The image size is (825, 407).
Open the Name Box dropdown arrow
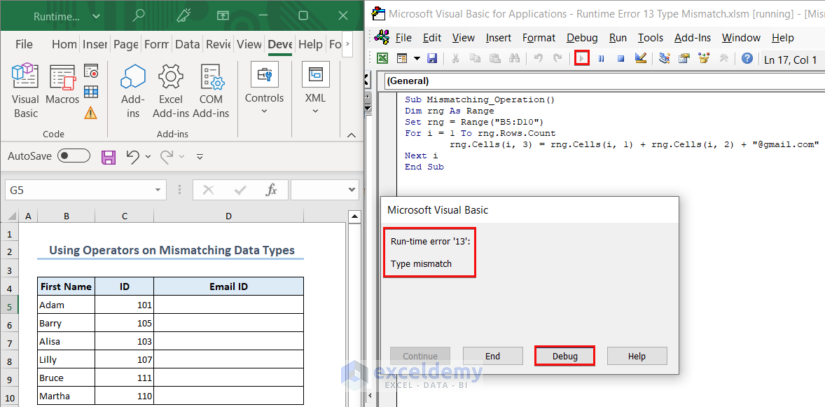click(x=157, y=190)
